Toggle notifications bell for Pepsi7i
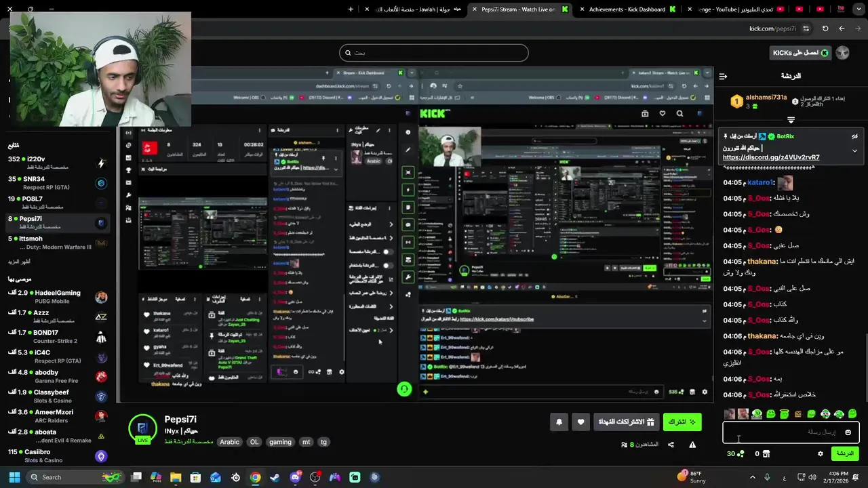Image resolution: width=868 pixels, height=488 pixels. (x=559, y=422)
